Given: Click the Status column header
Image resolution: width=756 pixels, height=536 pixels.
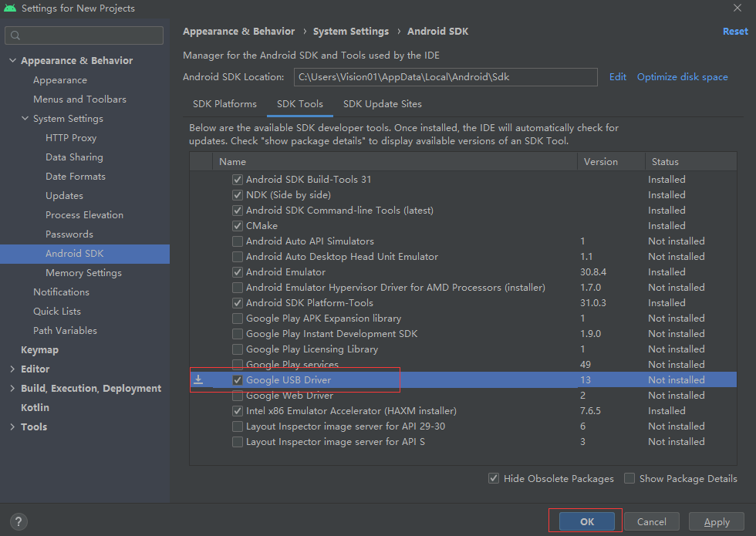Looking at the screenshot, I should pyautogui.click(x=691, y=162).
